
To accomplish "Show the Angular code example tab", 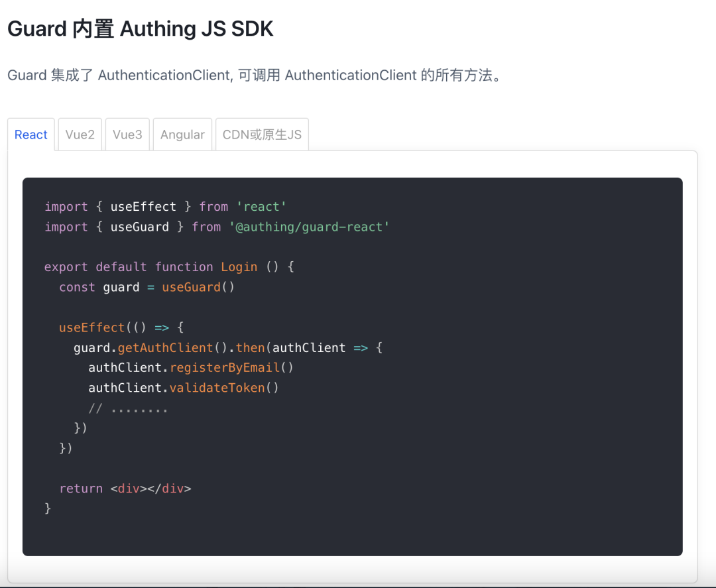I will coord(183,135).
